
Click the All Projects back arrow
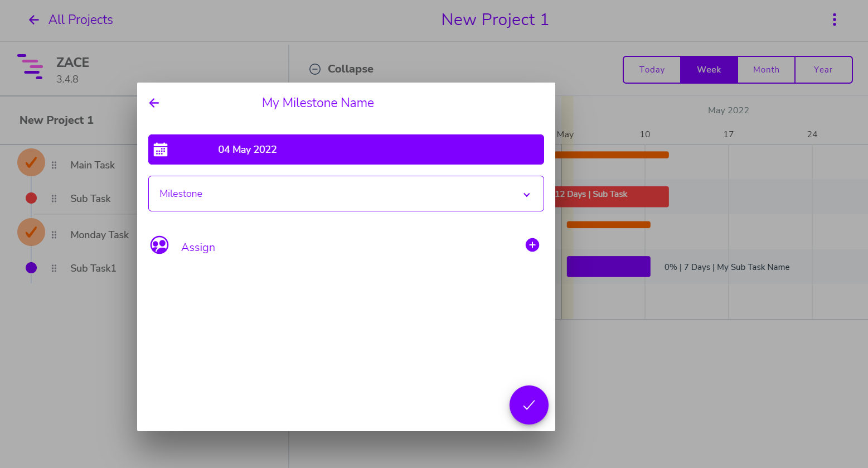point(34,20)
